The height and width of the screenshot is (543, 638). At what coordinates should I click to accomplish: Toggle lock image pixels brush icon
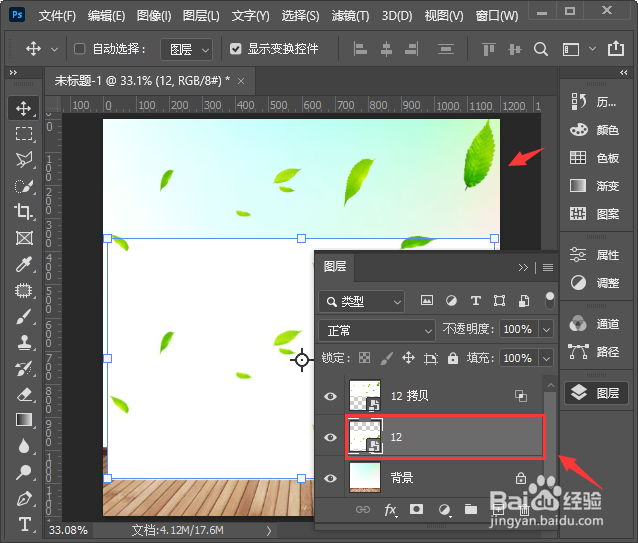pos(387,358)
